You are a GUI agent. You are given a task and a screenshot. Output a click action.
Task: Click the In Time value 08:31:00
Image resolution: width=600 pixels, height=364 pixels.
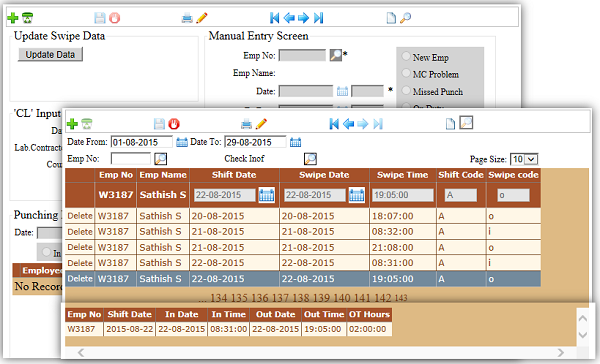228,329
